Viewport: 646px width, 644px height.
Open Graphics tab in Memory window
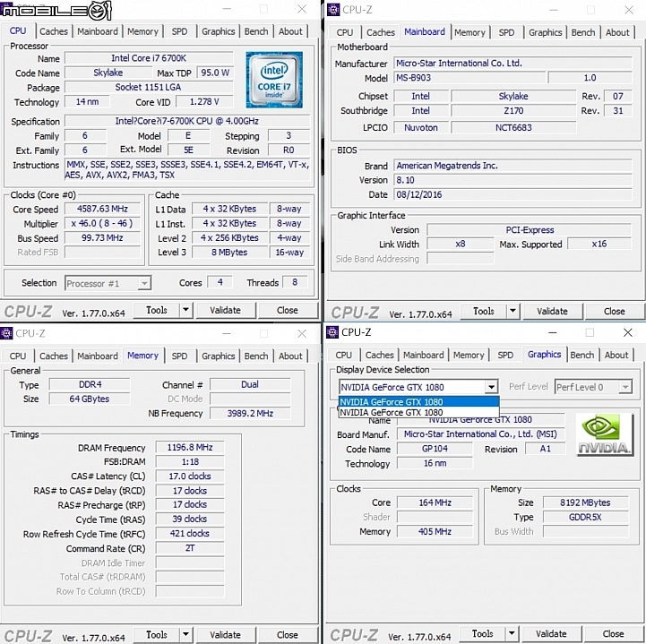218,356
